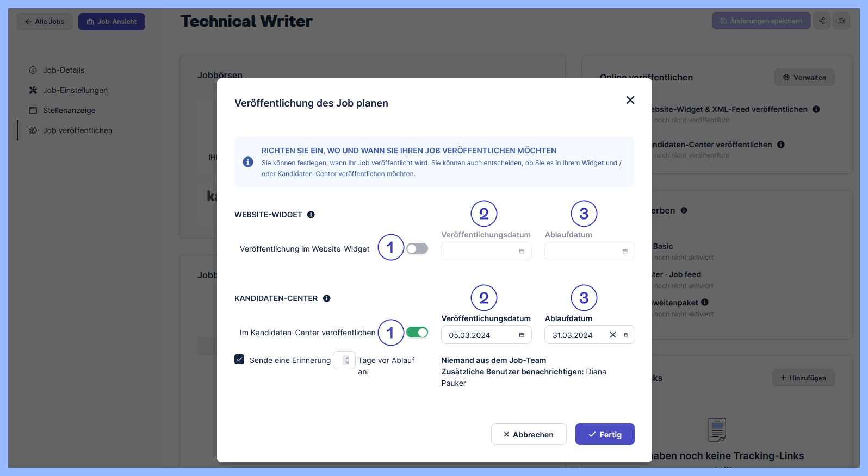Click the Job-Details info icon in sidebar
Image resolution: width=868 pixels, height=476 pixels.
pyautogui.click(x=33, y=70)
